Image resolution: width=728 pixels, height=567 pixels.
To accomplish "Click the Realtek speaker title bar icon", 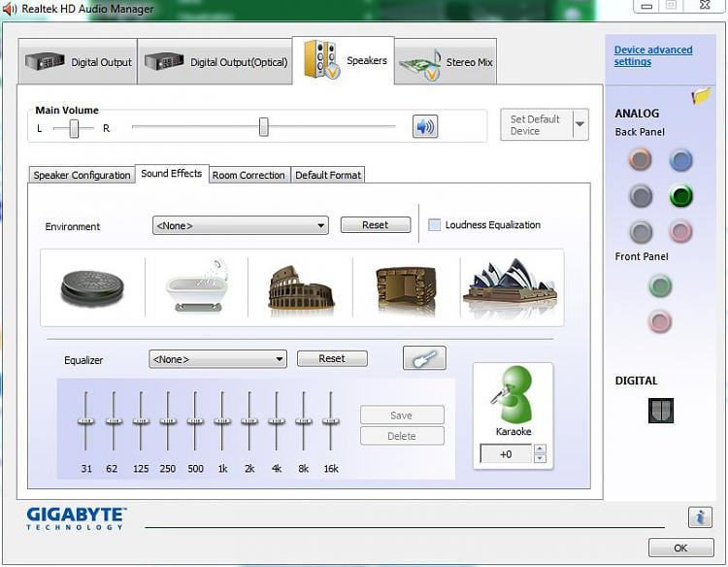I will (11, 9).
